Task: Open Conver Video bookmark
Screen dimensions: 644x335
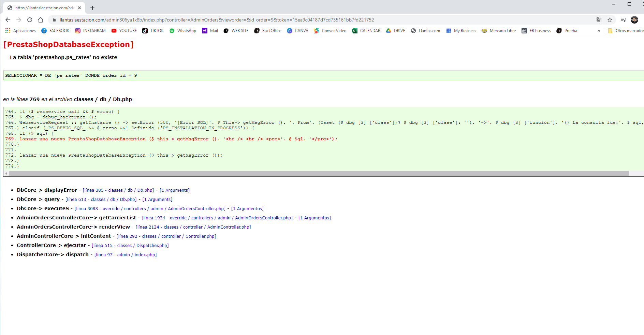Action: pyautogui.click(x=330, y=31)
